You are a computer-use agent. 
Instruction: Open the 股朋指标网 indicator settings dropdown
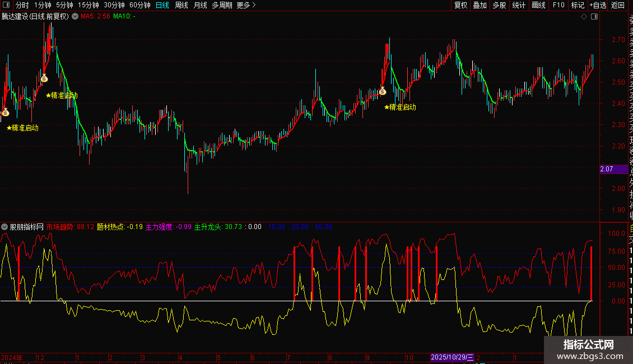point(4,227)
